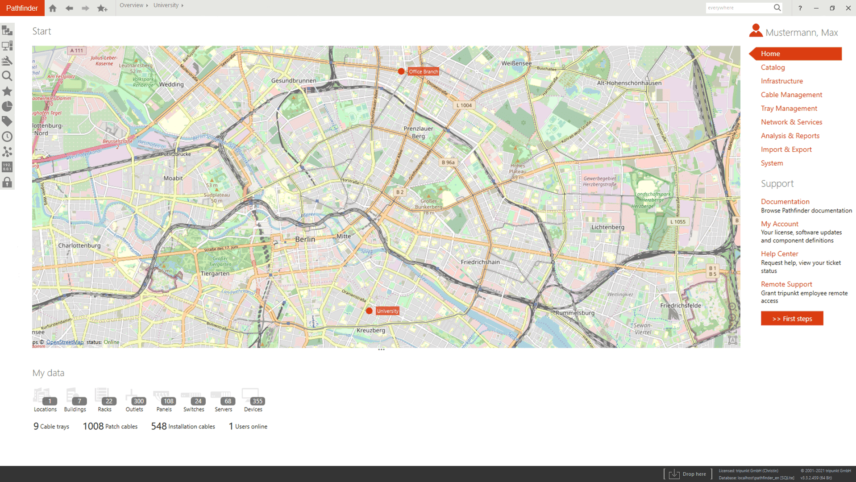
Task: Open the pie chart reports sidebar icon
Action: [x=7, y=106]
